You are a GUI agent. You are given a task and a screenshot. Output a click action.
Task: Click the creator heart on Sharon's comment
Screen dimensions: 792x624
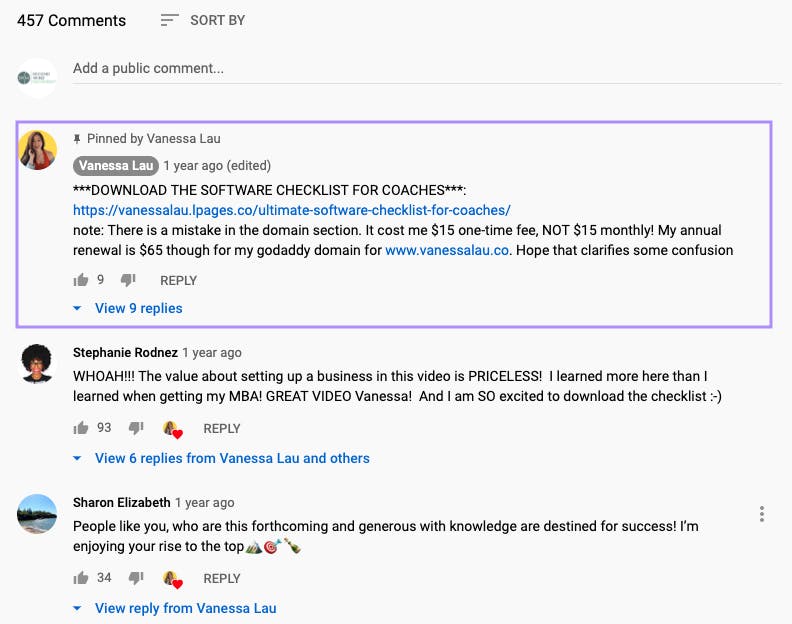tap(173, 579)
